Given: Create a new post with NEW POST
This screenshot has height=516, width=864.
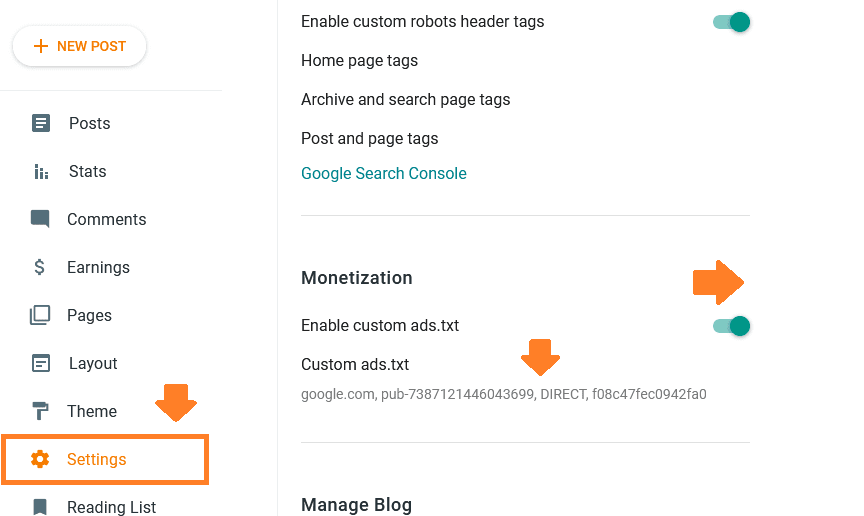Looking at the screenshot, I should 80,46.
